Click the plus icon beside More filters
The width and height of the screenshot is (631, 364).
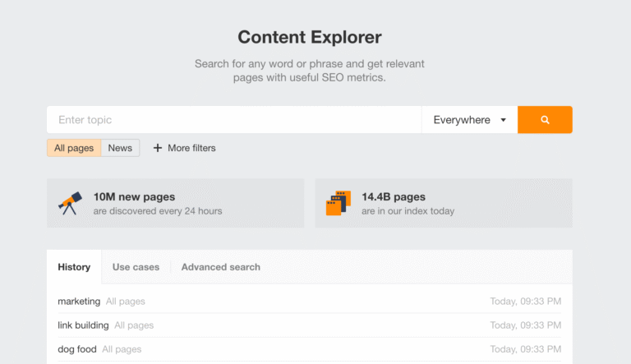click(x=158, y=148)
